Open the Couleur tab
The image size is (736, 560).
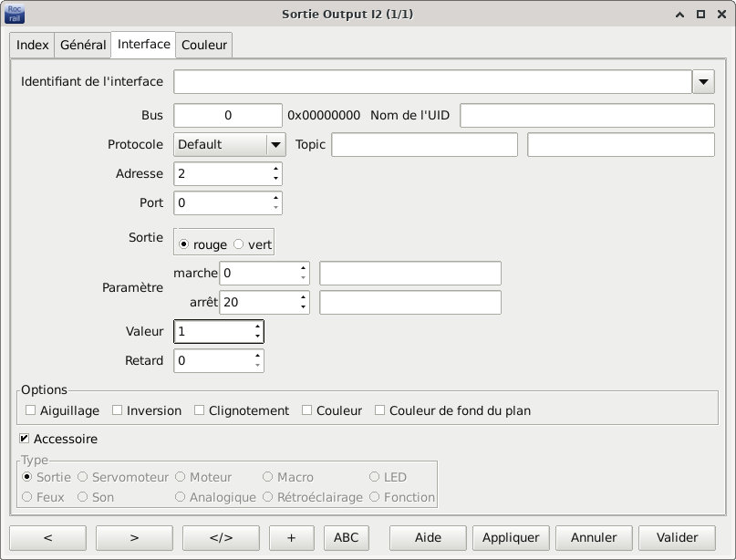[203, 45]
